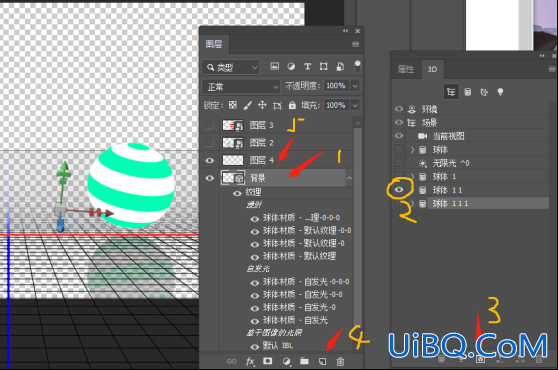Show meshes filter in 3D panel
558x370 pixels.
pyautogui.click(x=468, y=92)
